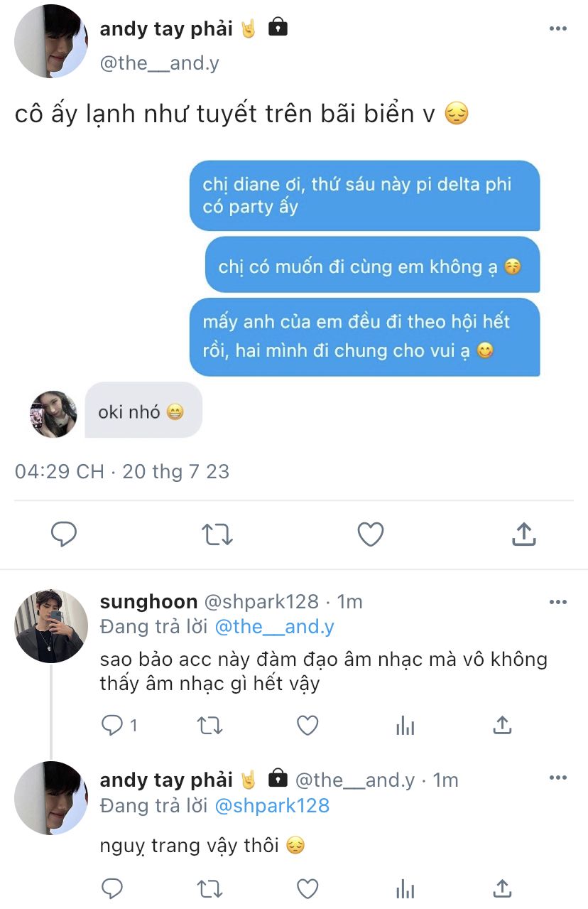Open more options on andy's reply
The image size is (588, 909).
point(558,779)
